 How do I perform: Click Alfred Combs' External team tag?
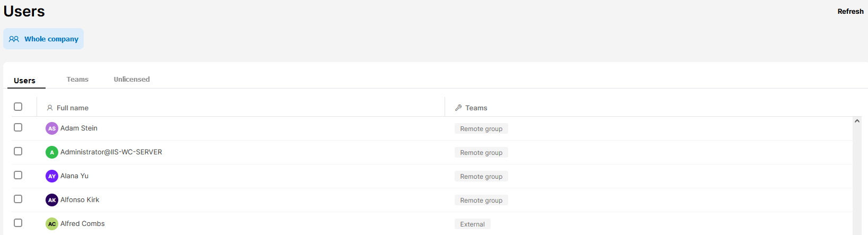click(x=472, y=224)
